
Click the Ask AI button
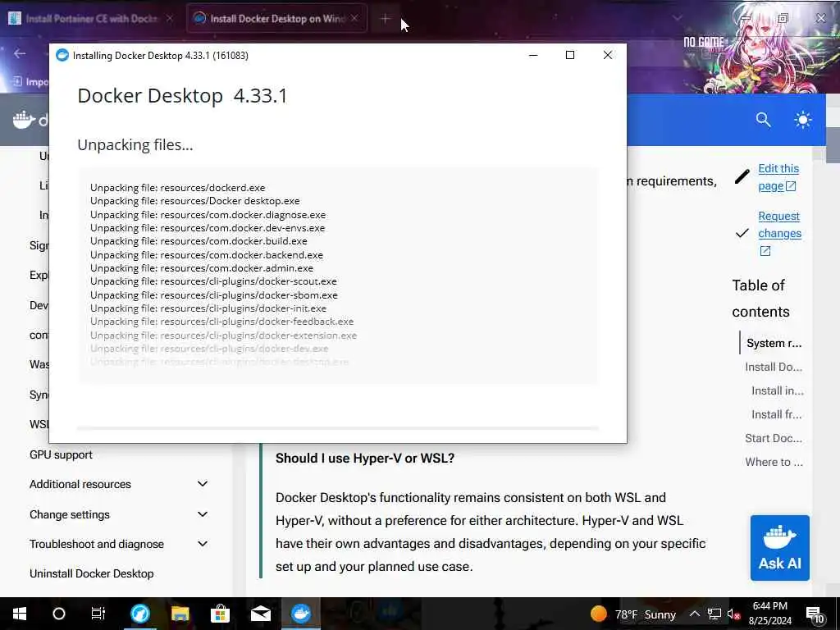(779, 547)
